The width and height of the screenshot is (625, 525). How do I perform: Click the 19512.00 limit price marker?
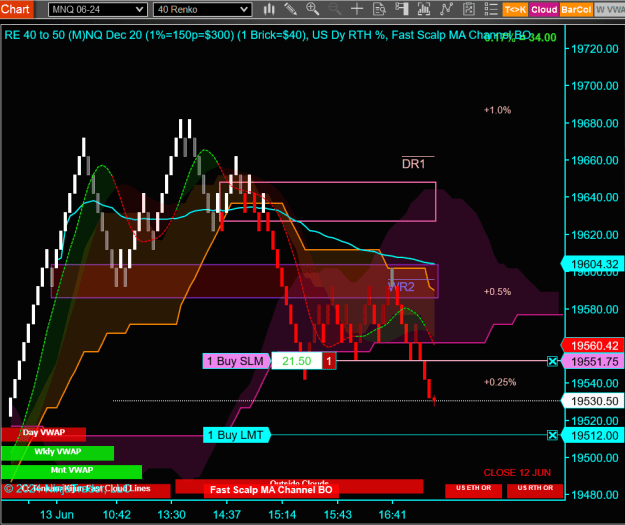click(593, 435)
